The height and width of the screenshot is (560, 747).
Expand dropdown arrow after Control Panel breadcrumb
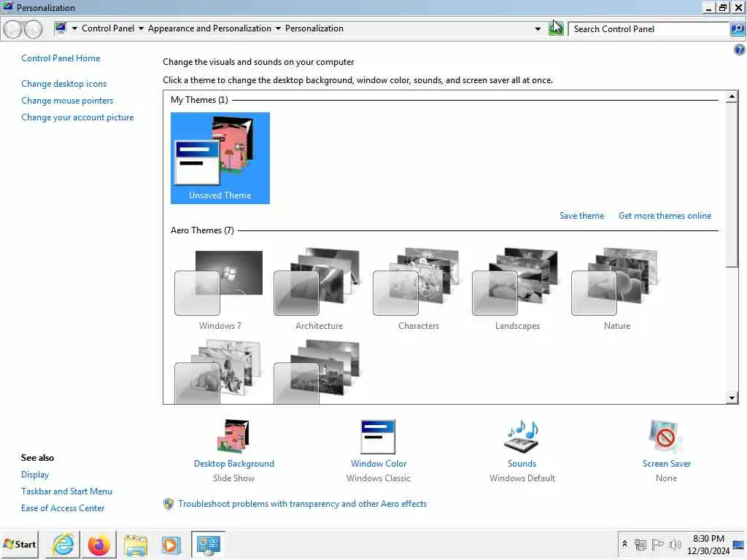[141, 28]
